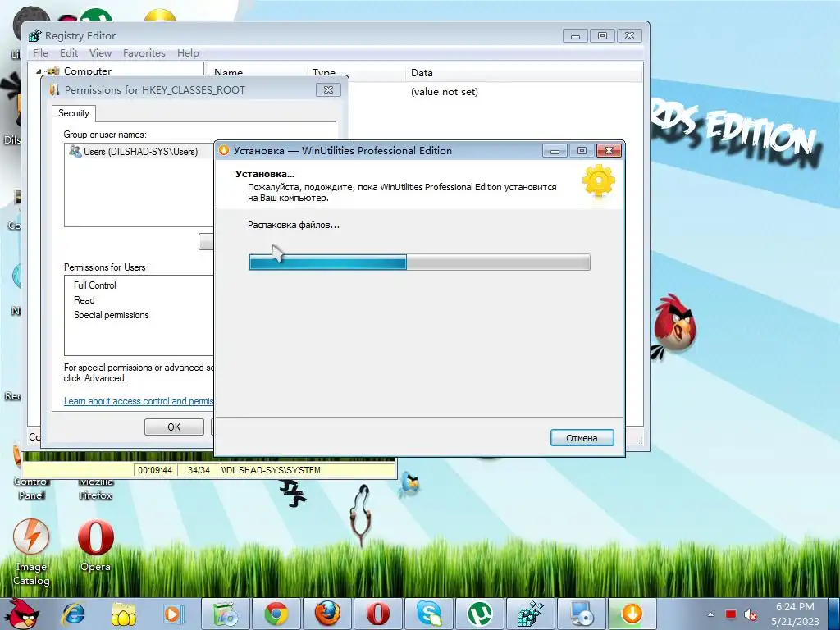Image resolution: width=840 pixels, height=630 pixels.
Task: Click the 00:09:44 timer field
Action: [x=155, y=470]
